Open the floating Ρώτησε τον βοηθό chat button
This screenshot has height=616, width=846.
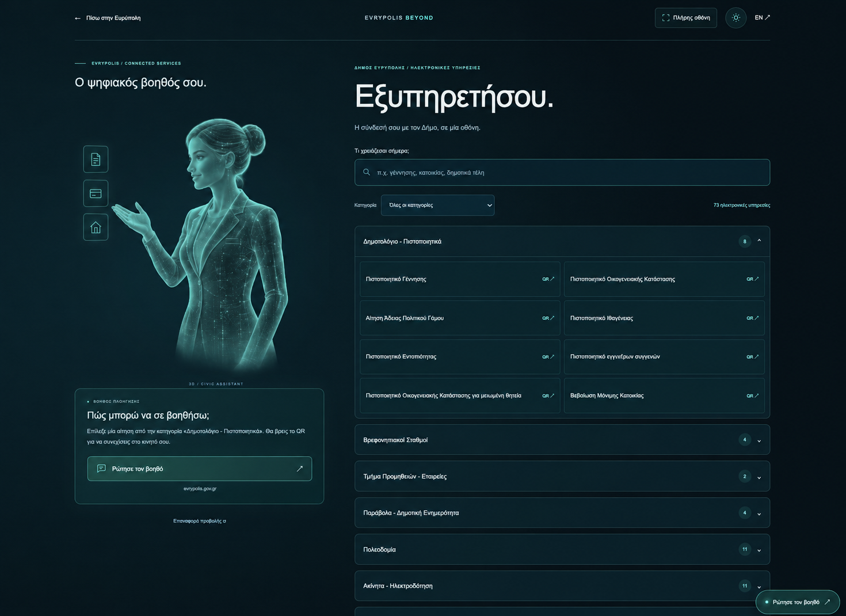tap(798, 602)
